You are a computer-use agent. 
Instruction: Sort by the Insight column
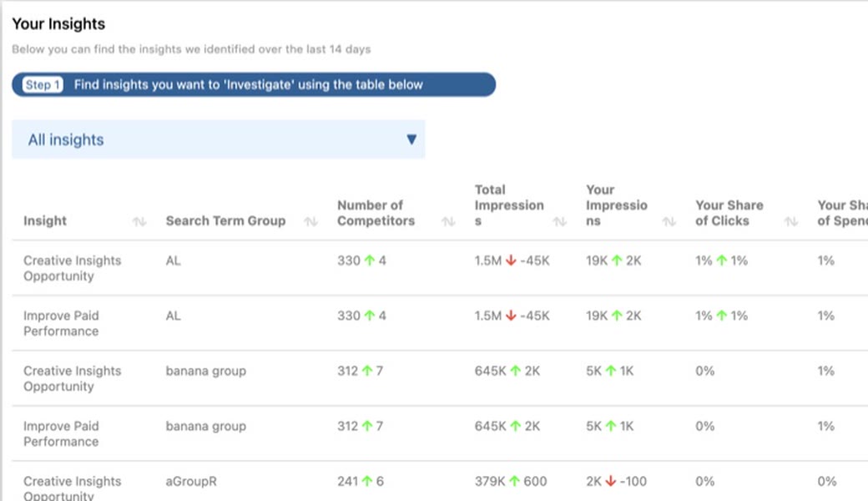[139, 221]
